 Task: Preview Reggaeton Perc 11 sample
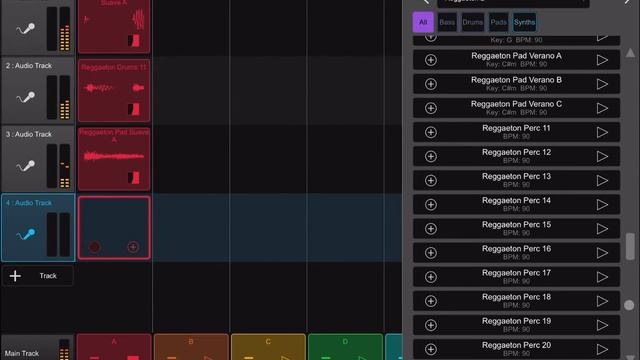pos(602,132)
